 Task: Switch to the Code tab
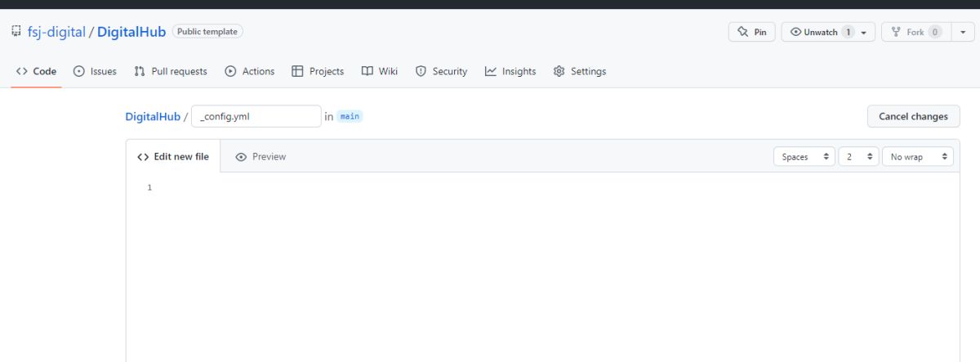pyautogui.click(x=37, y=71)
